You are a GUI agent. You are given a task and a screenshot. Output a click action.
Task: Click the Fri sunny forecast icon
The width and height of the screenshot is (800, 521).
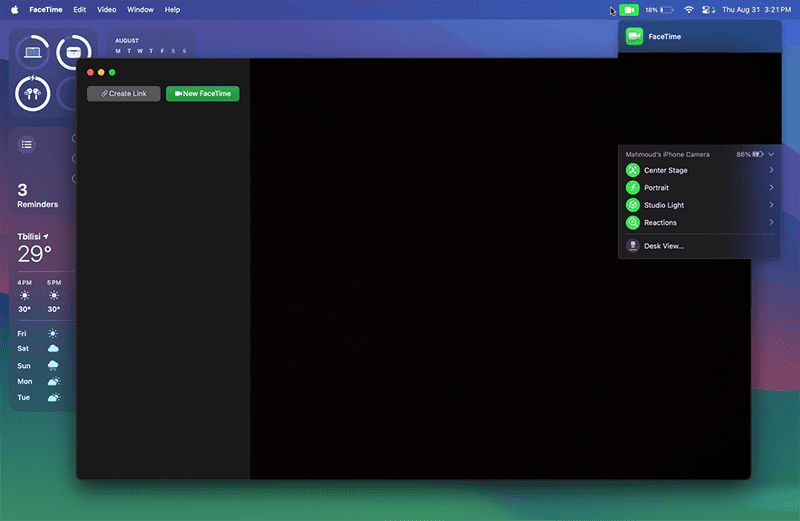coord(53,333)
